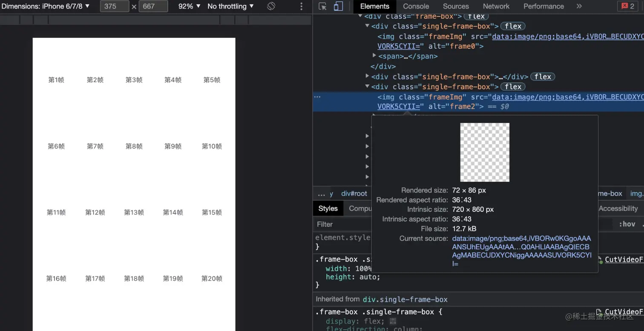
Task: Click the .frame-box .single-frame-box { selector
Action: pyautogui.click(x=379, y=312)
